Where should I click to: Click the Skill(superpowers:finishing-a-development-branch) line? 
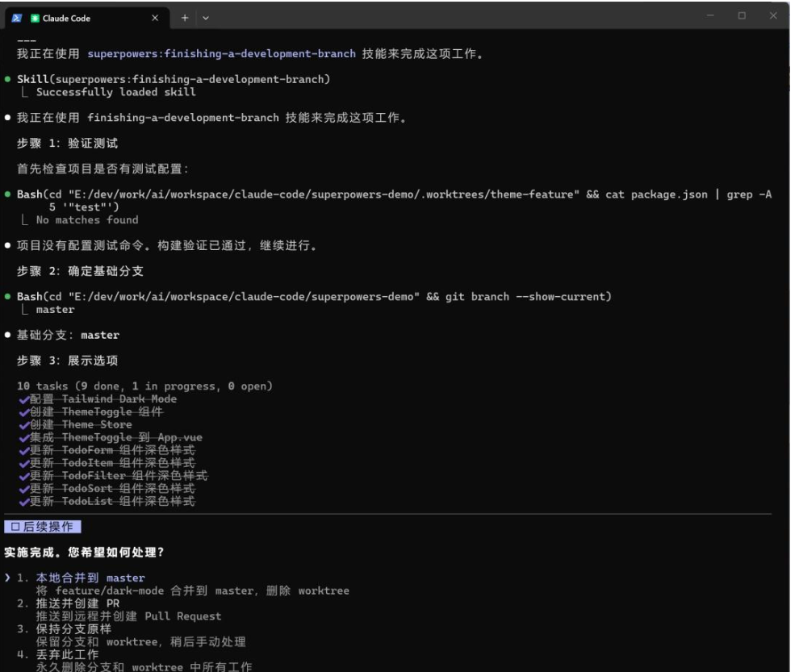click(174, 79)
